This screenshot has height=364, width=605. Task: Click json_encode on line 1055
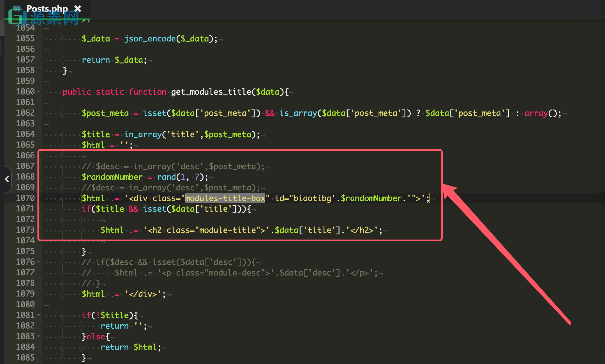pos(150,39)
